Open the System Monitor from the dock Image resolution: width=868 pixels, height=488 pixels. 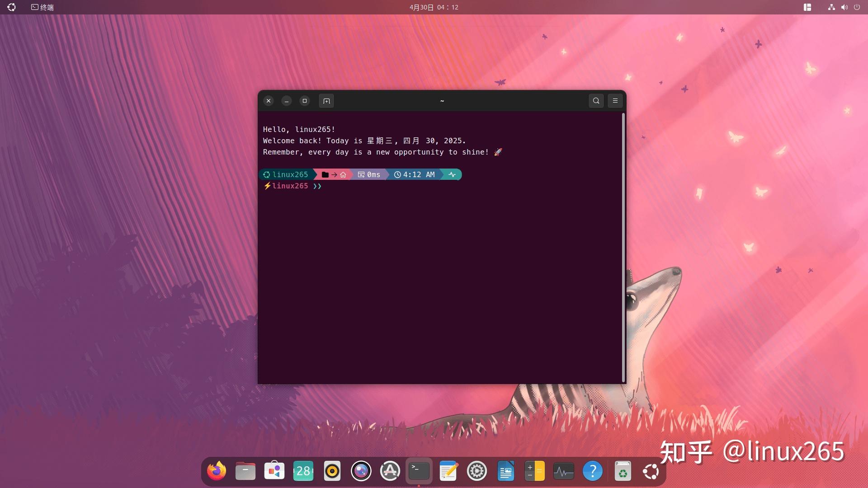(x=564, y=471)
